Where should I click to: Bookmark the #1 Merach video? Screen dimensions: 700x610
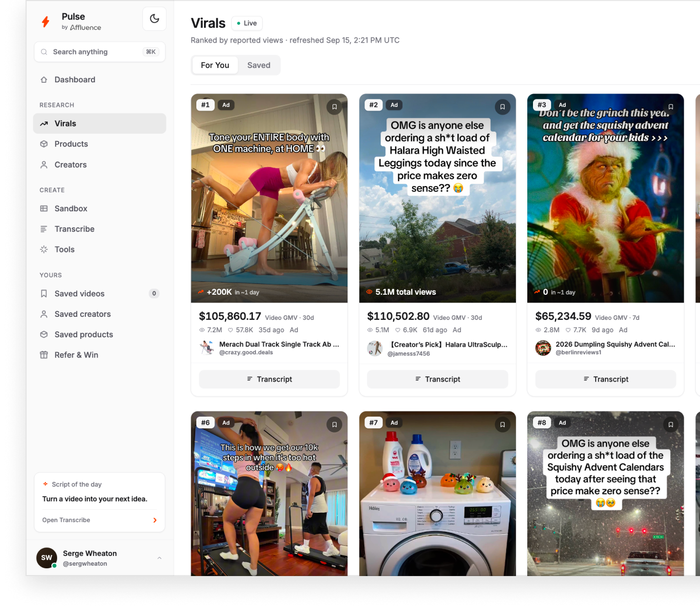[x=335, y=107]
